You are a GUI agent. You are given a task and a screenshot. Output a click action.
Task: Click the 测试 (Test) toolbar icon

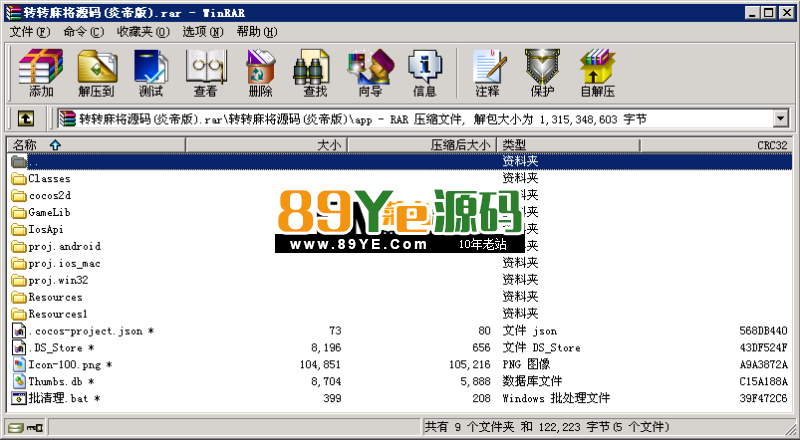click(151, 72)
